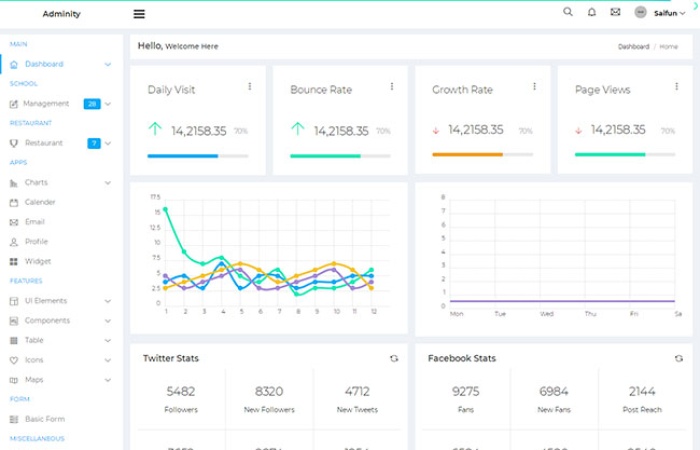Click the Management edit icon
Image resolution: width=700 pixels, height=450 pixels.
(x=14, y=104)
